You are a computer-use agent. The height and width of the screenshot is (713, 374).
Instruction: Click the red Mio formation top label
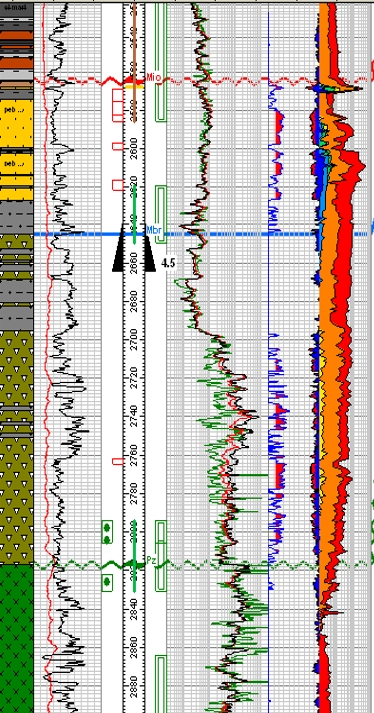pos(153,77)
